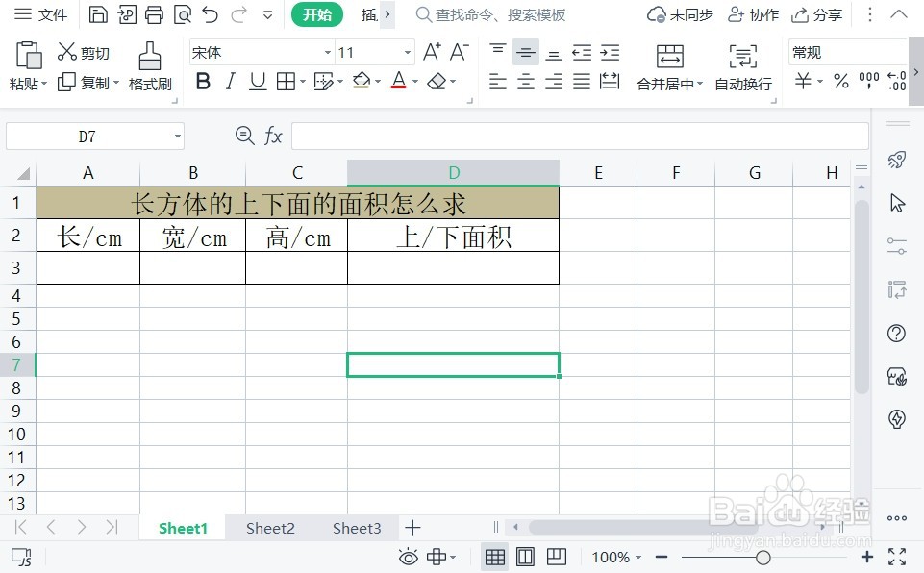
Task: Toggle italic formatting
Action: pos(229,82)
